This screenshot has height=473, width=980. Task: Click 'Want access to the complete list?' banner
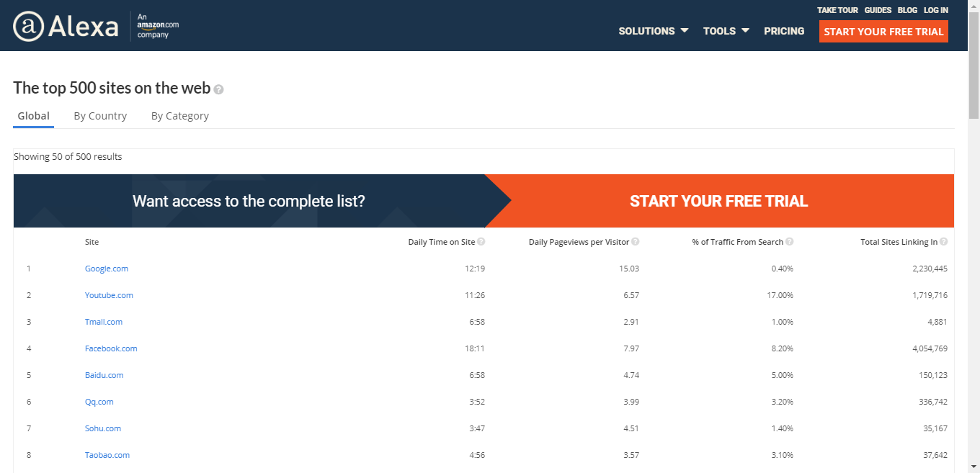pos(249,201)
